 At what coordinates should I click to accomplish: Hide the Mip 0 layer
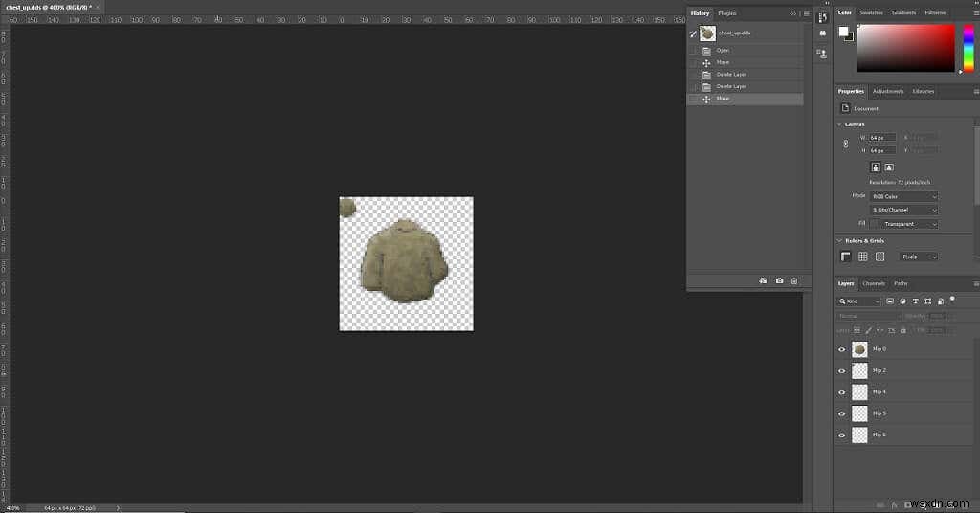(842, 350)
